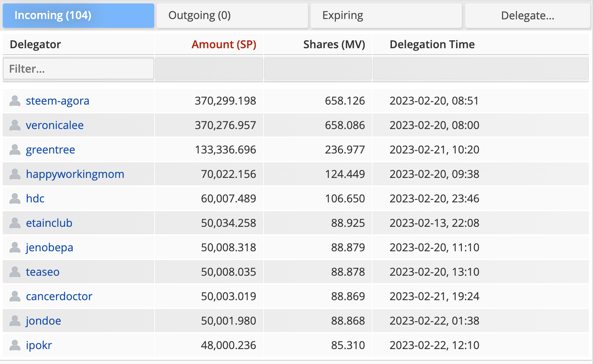Sort by the Delegator column header
This screenshot has width=593, height=364.
pos(36,44)
